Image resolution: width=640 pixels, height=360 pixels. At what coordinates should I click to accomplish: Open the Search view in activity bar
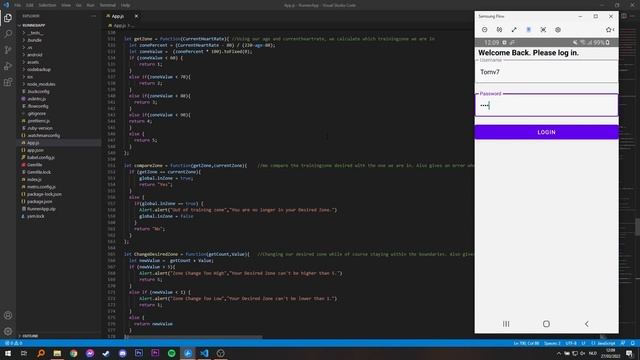(8, 34)
